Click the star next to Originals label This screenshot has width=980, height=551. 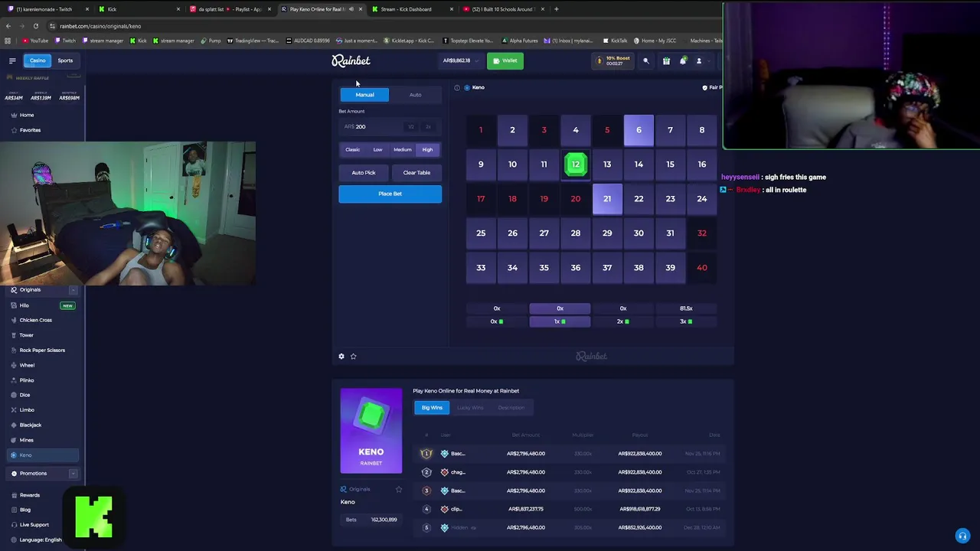pyautogui.click(x=398, y=489)
